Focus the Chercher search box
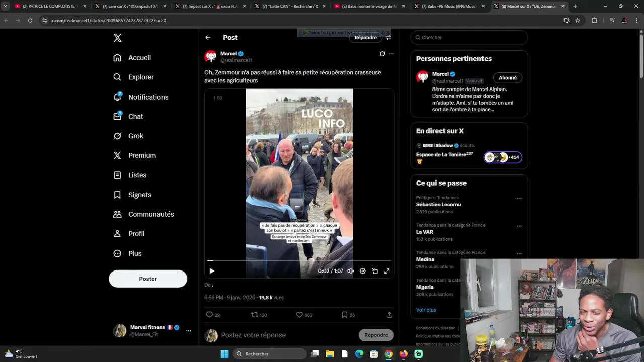 (x=469, y=38)
